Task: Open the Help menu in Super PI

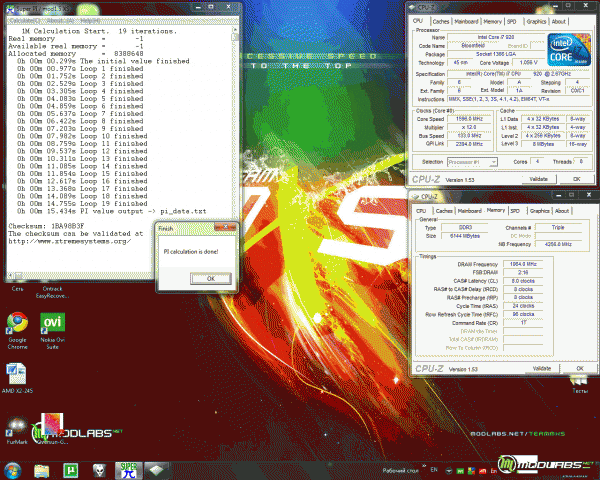Action: point(90,20)
